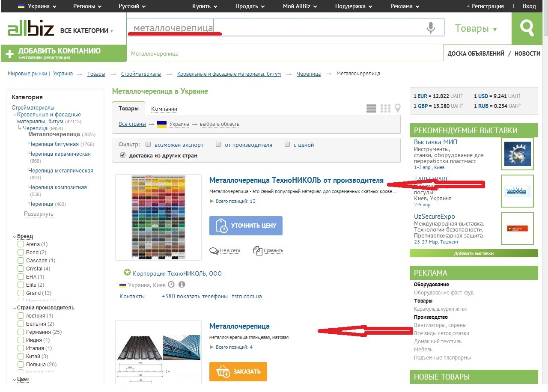This screenshot has width=548, height=392.
Task: Check the Arena brand checkbox
Action: (21, 244)
